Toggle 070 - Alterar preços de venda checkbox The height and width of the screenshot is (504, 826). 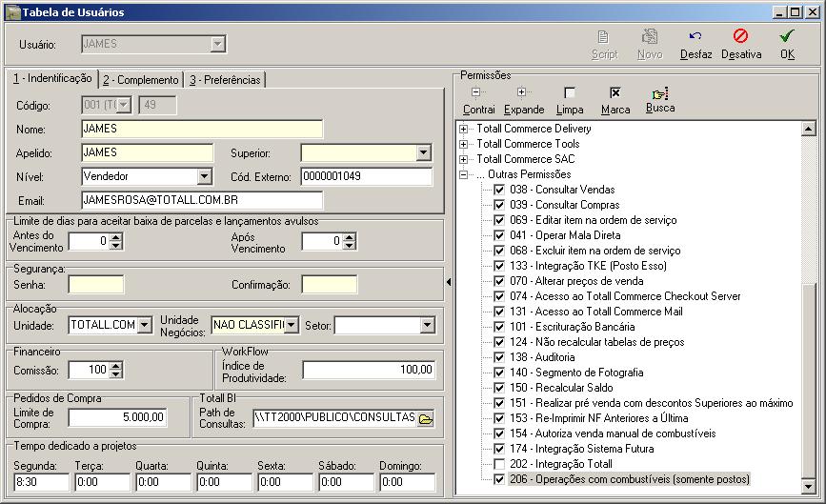tap(499, 281)
